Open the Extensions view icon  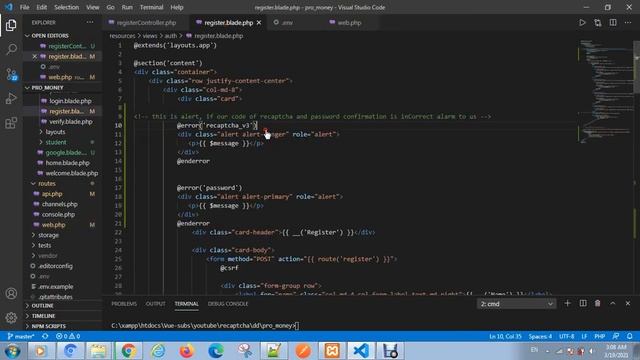(11, 123)
